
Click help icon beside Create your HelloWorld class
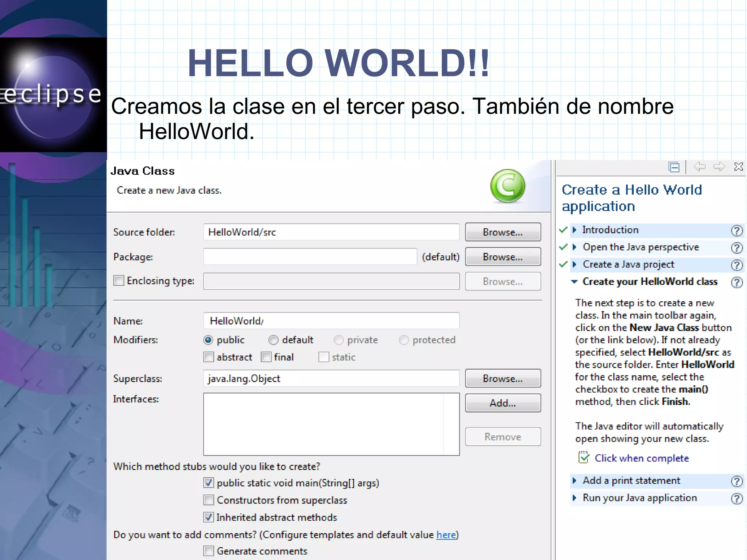736,282
